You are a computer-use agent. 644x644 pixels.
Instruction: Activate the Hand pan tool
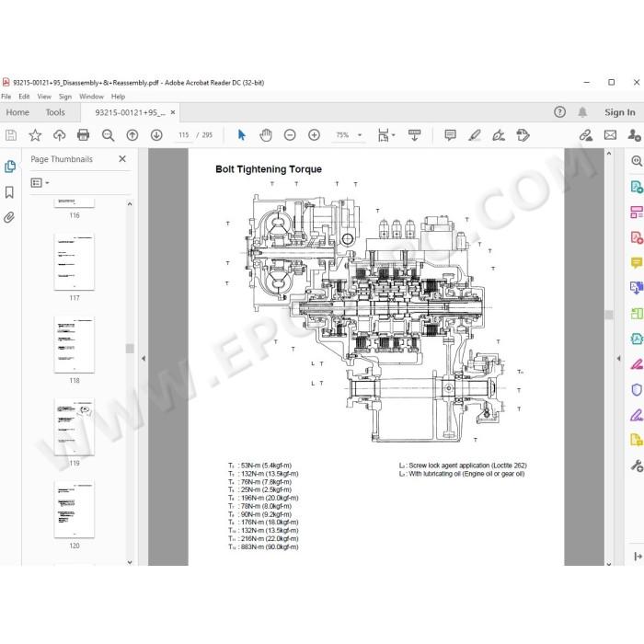pos(266,135)
